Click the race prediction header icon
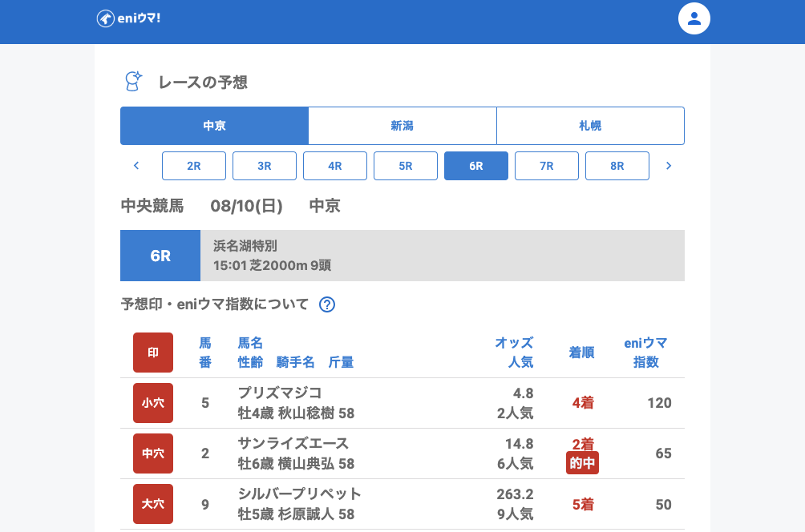The image size is (805, 532). (133, 81)
